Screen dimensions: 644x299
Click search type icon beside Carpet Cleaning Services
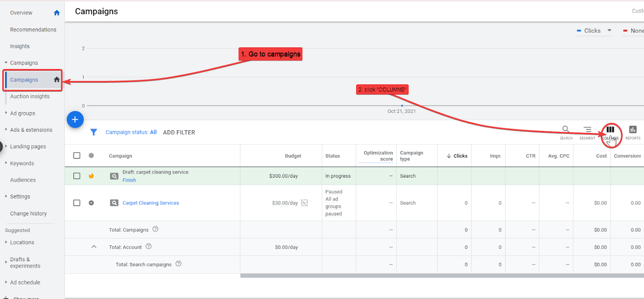[114, 203]
